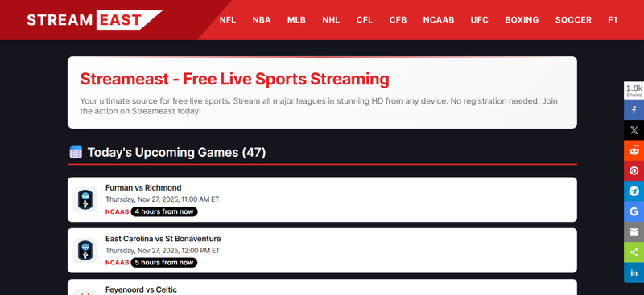Open East Carolina vs St Bonaventure game
The width and height of the screenshot is (644, 295).
pos(322,251)
